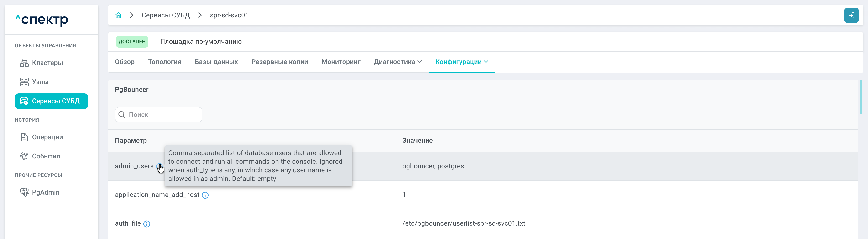Click the admin_users parameter name

click(134, 166)
